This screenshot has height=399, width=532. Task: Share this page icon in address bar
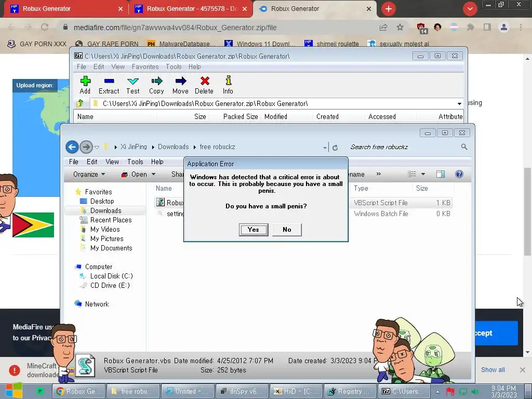coord(383,27)
